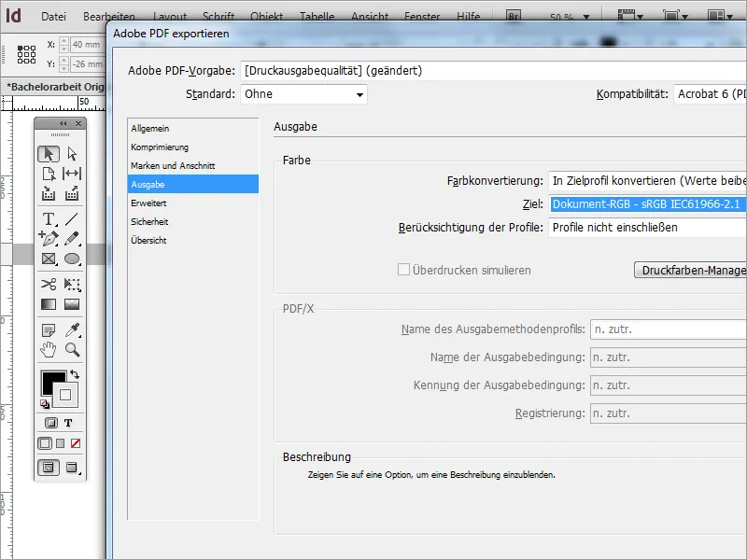Select the Pencil tool

(x=72, y=238)
